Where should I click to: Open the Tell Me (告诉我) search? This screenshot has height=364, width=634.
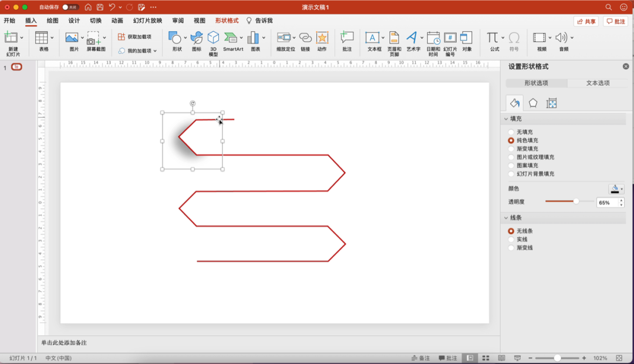click(x=259, y=21)
